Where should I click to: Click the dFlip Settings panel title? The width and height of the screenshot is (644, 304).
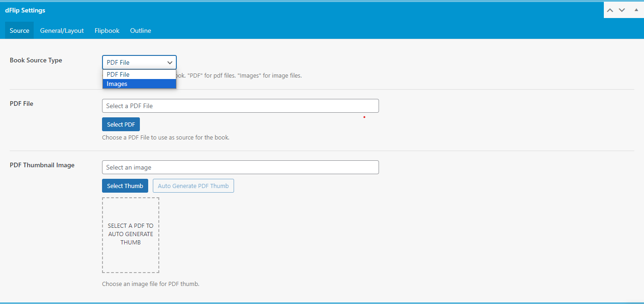click(x=25, y=10)
